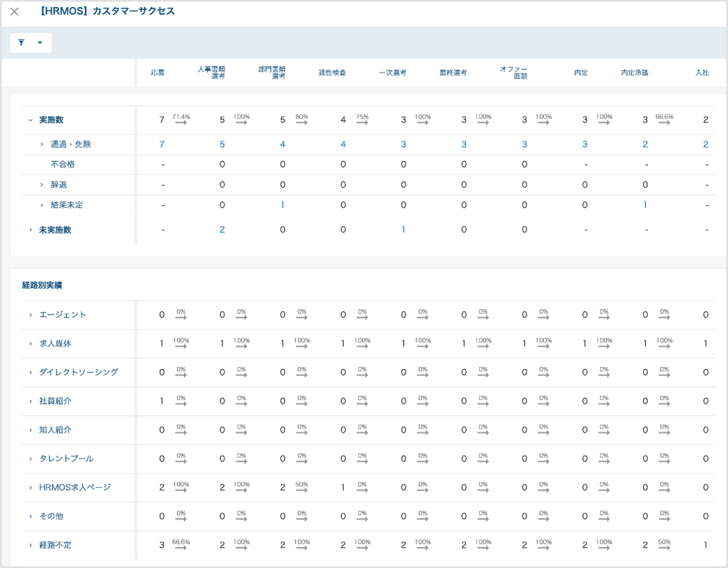Open 未実施数 count 2 under 人事書類選考
Screen dimensions: 728x568
coord(222,230)
